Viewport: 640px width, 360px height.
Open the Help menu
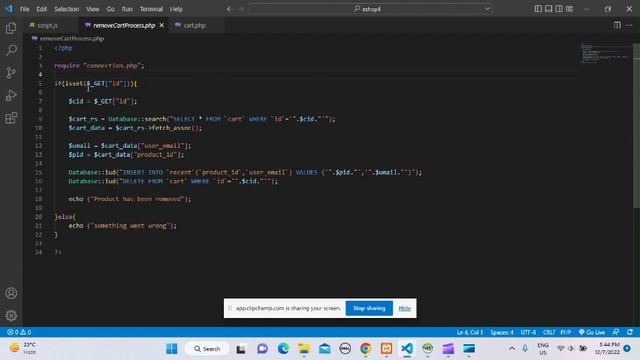pos(176,9)
